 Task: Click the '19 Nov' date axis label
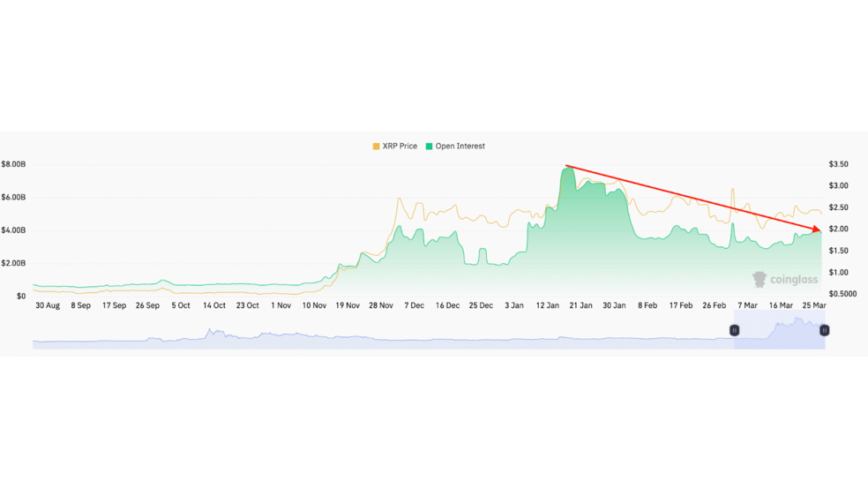tap(348, 305)
